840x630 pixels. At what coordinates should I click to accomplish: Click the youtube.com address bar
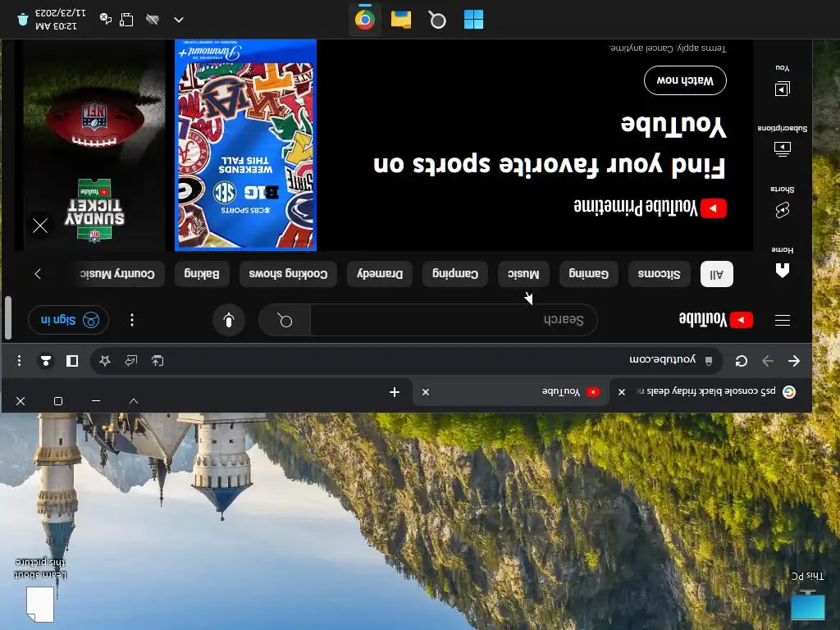(407, 361)
